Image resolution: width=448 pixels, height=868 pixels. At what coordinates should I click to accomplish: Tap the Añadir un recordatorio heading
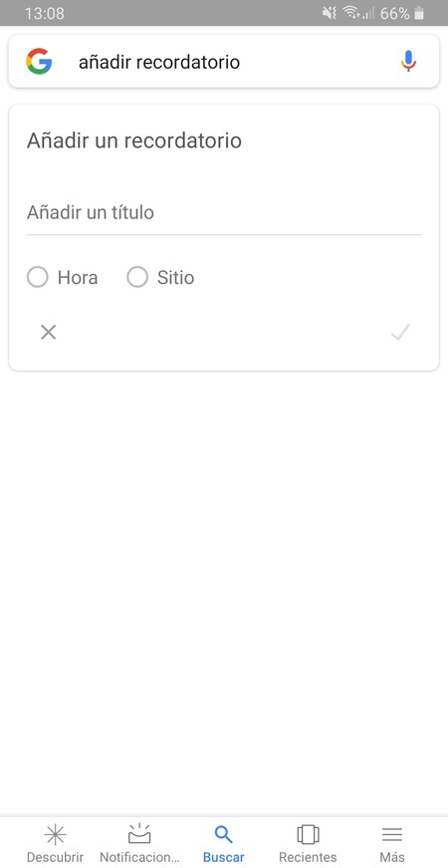tap(134, 141)
